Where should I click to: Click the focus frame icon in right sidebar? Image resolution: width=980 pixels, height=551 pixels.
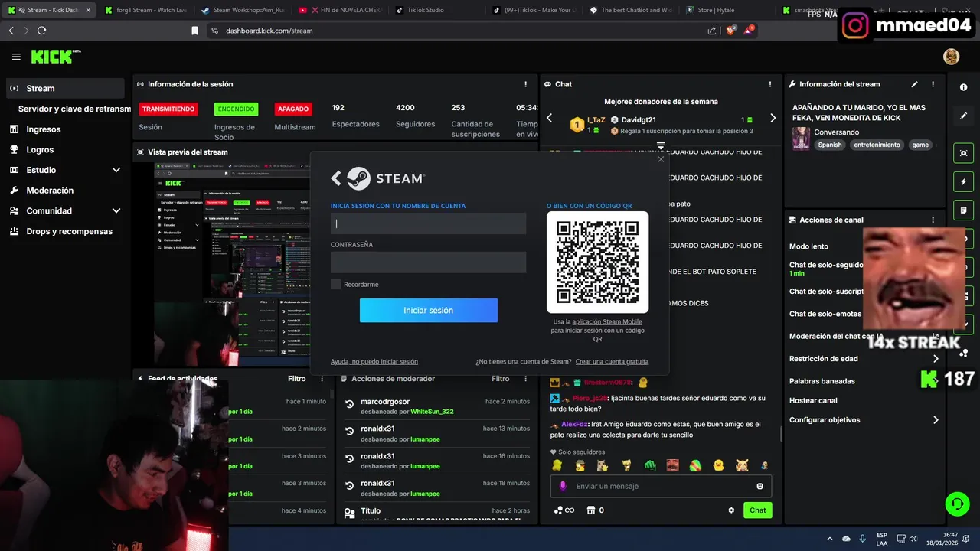(x=963, y=153)
